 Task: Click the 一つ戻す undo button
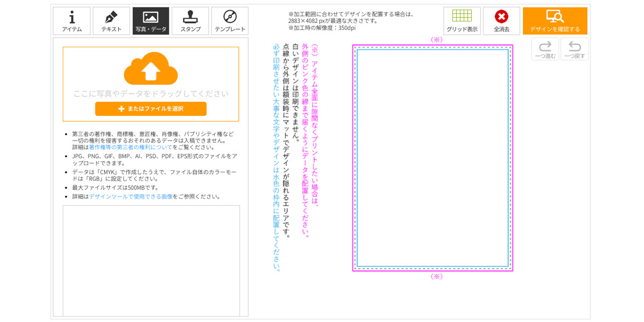[x=574, y=49]
